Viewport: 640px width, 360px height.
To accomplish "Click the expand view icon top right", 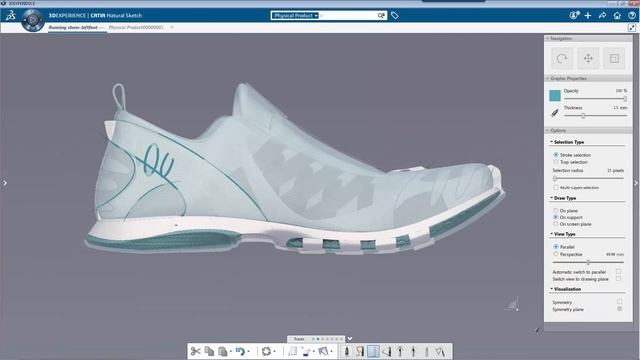I will [x=632, y=28].
